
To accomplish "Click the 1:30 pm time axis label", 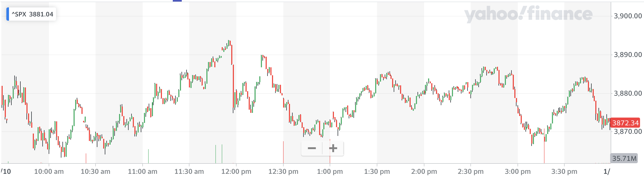I will tap(377, 171).
